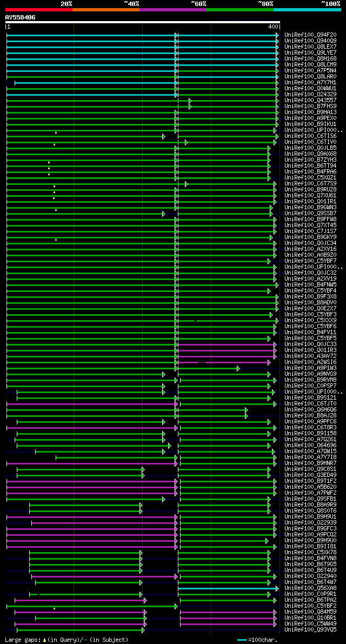The image size is (346, 644).
Task: Select the UniRef100_A0B9Z0 label
Action: (310, 255)
